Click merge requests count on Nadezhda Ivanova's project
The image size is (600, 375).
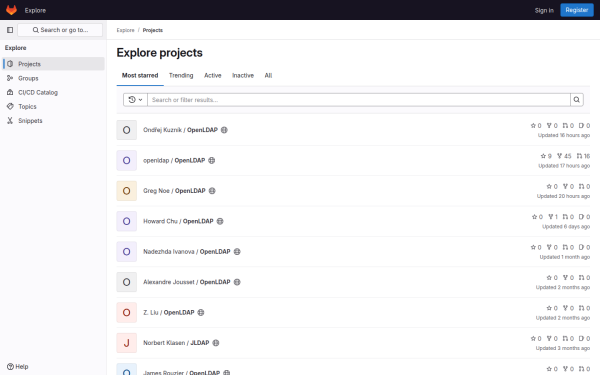point(568,247)
